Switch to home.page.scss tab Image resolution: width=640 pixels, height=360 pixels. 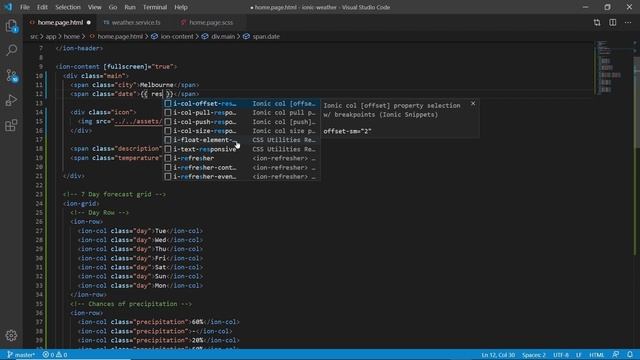point(211,22)
